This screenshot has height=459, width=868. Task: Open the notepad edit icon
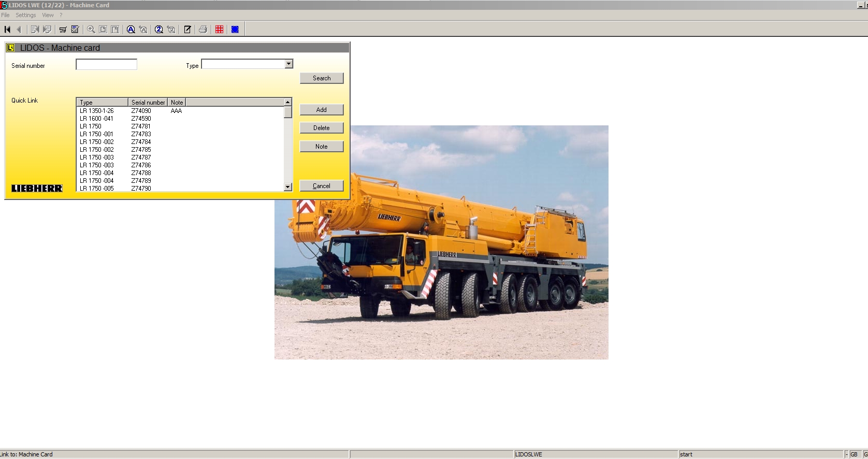click(187, 30)
